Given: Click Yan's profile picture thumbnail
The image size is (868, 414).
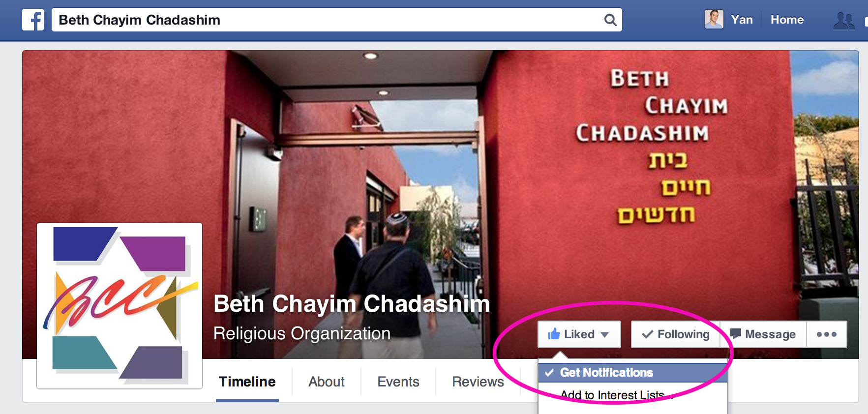Looking at the screenshot, I should tap(714, 20).
